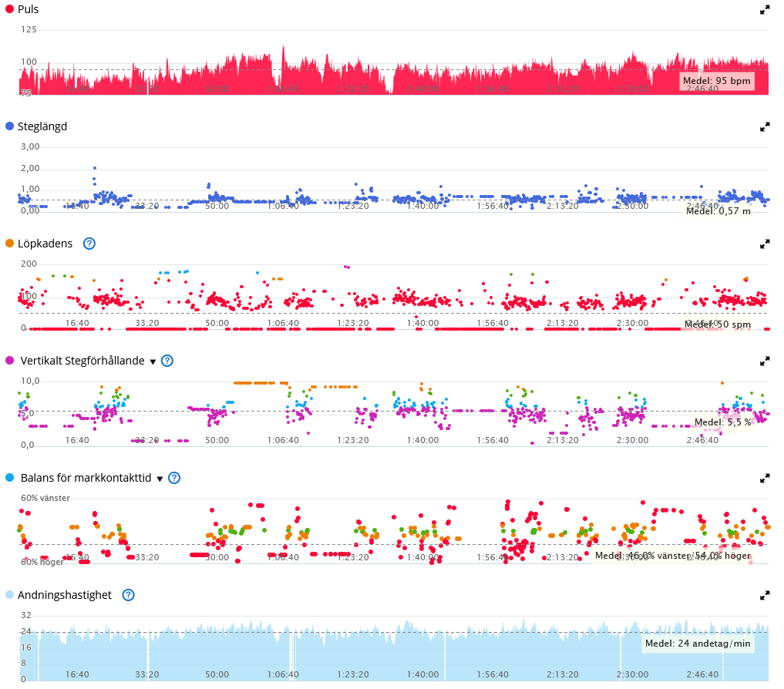Click the '60% höger' axis label
The height and width of the screenshot is (689, 784).
[x=42, y=562]
